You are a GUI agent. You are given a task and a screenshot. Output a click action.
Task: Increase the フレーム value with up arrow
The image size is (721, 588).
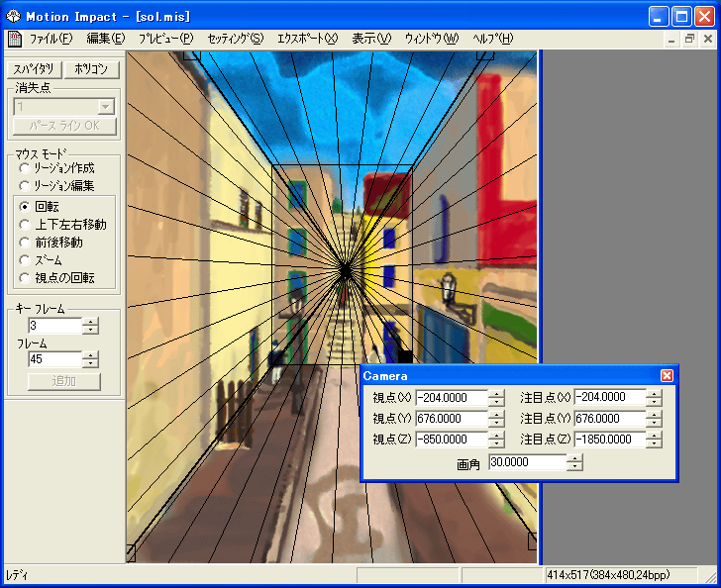pyautogui.click(x=90, y=355)
